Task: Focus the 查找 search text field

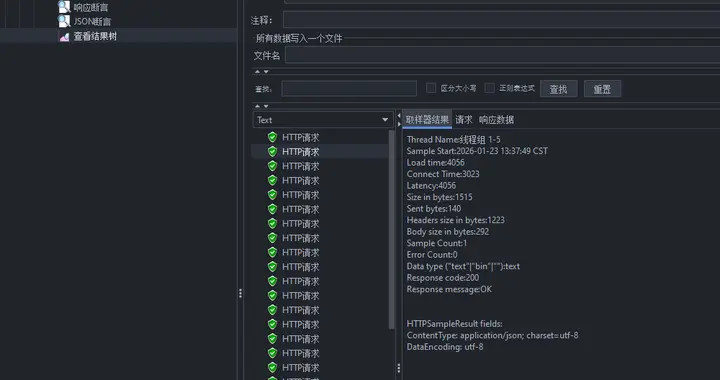Action: pyautogui.click(x=349, y=89)
